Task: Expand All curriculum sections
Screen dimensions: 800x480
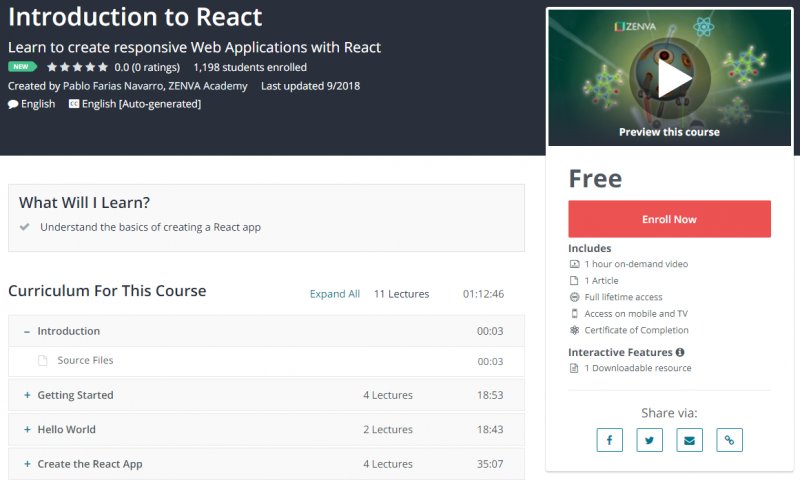Action: [335, 294]
